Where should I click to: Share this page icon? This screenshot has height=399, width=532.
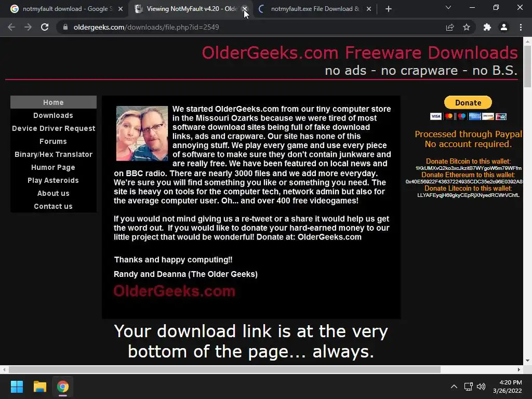(450, 27)
